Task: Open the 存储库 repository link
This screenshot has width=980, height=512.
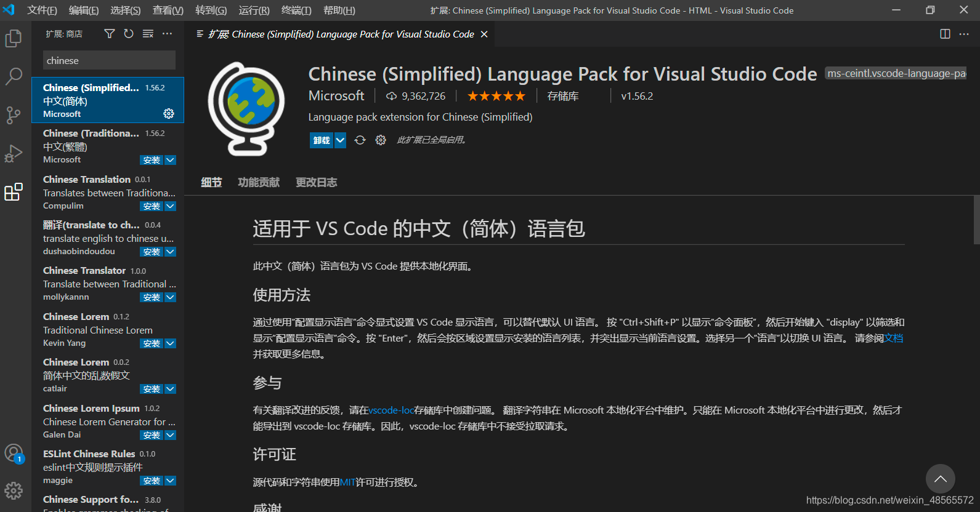Action: (x=563, y=96)
